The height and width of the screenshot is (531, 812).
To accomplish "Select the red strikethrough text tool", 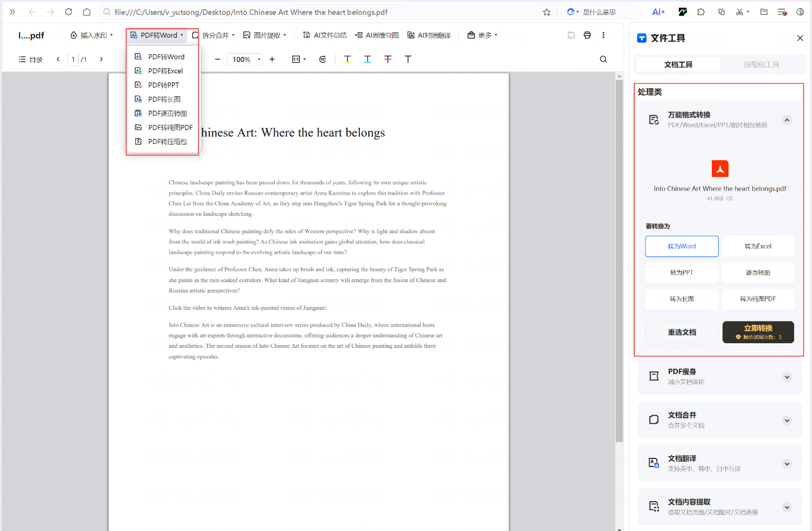I will point(388,59).
